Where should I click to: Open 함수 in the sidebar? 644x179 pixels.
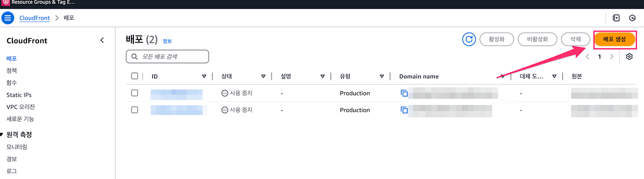(12, 83)
